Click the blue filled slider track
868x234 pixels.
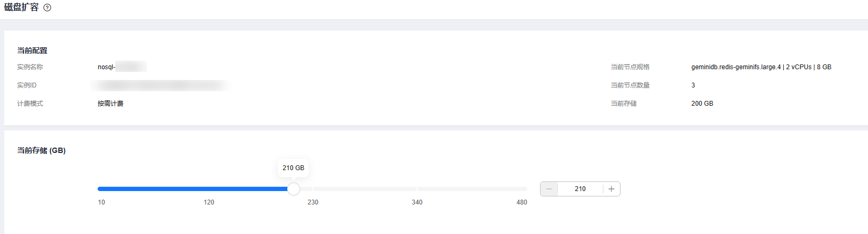pos(193,189)
